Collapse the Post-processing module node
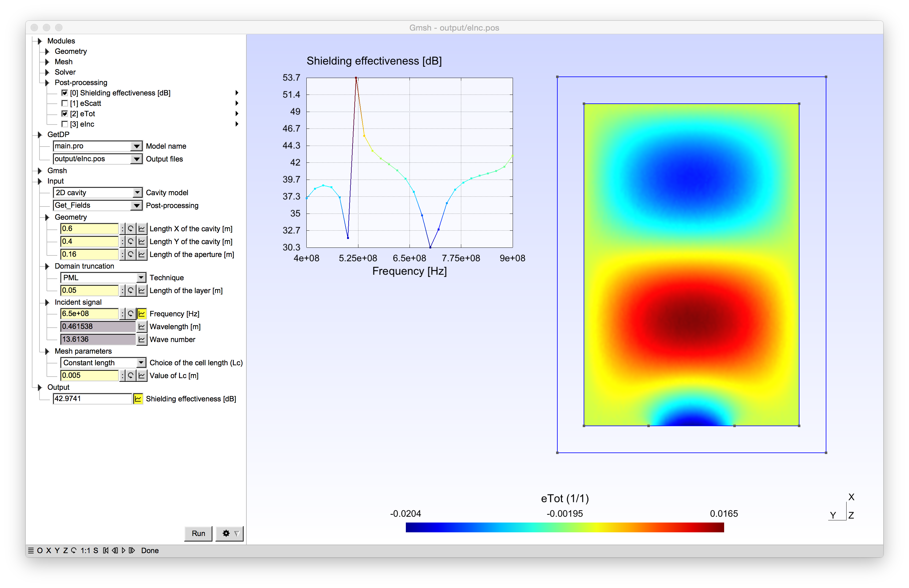Viewport: 909px width, 588px height. click(47, 83)
